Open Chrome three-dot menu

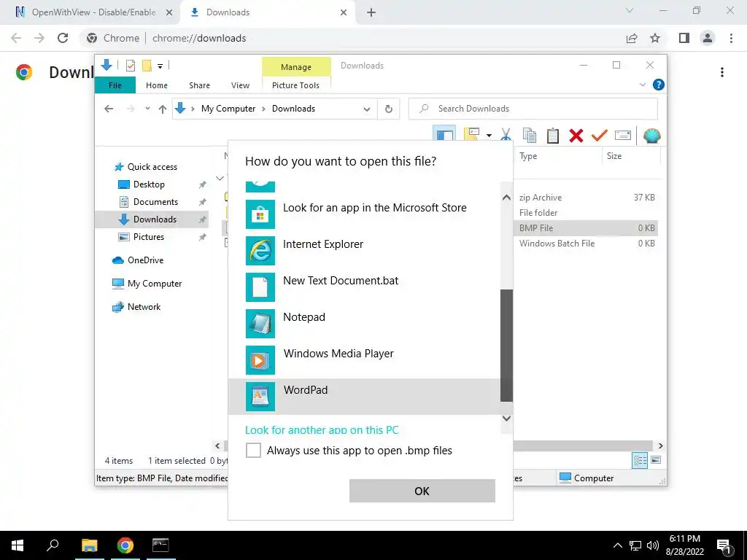[731, 38]
